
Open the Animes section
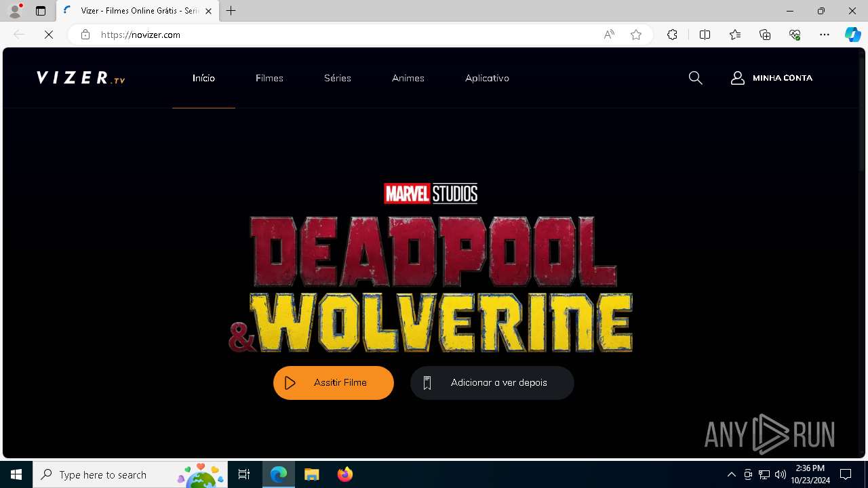coord(408,78)
